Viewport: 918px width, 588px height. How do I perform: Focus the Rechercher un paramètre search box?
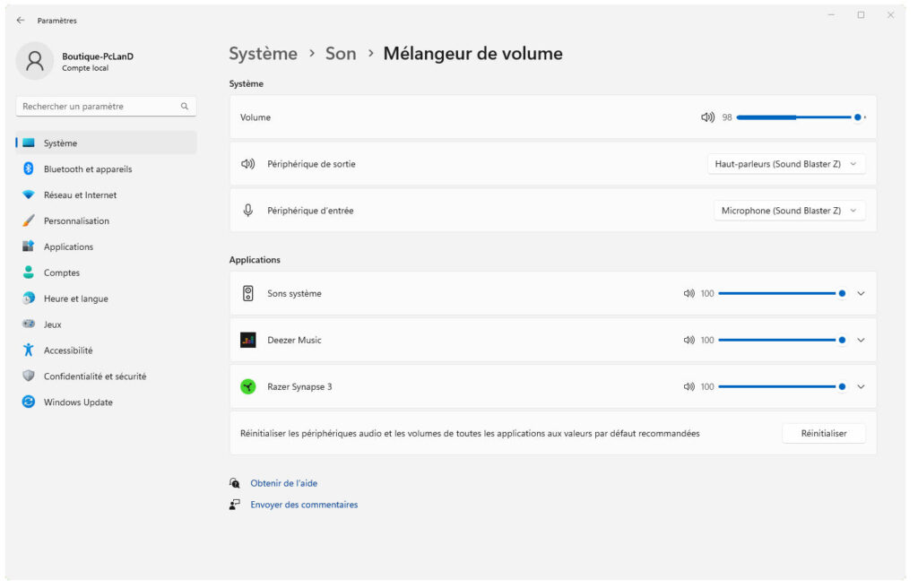tap(99, 107)
